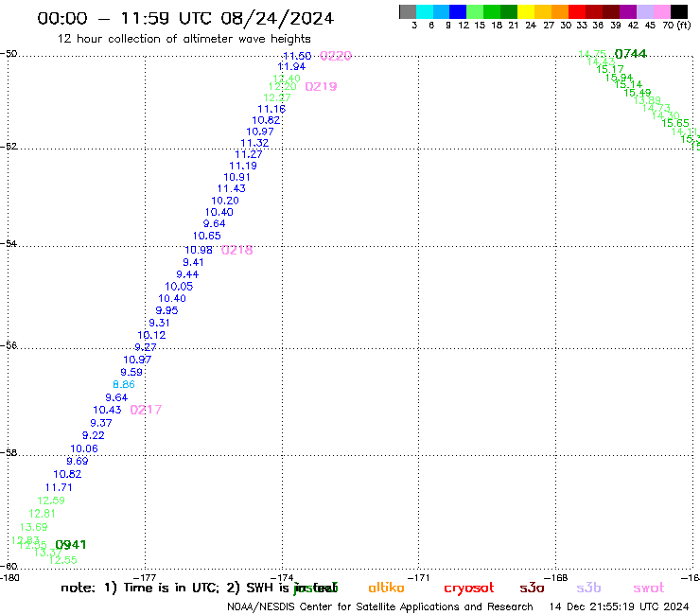Click the orange swatch in the color scale
The image size is (700, 615).
pos(560,11)
